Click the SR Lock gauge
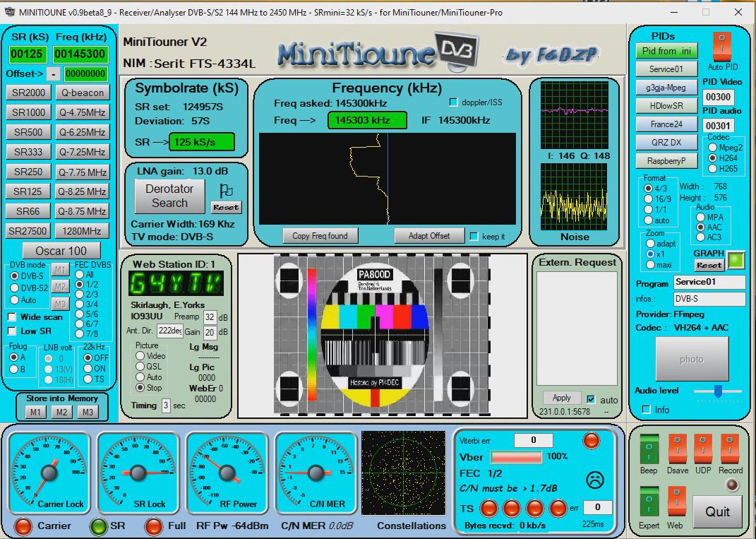The width and height of the screenshot is (756, 539). click(138, 473)
